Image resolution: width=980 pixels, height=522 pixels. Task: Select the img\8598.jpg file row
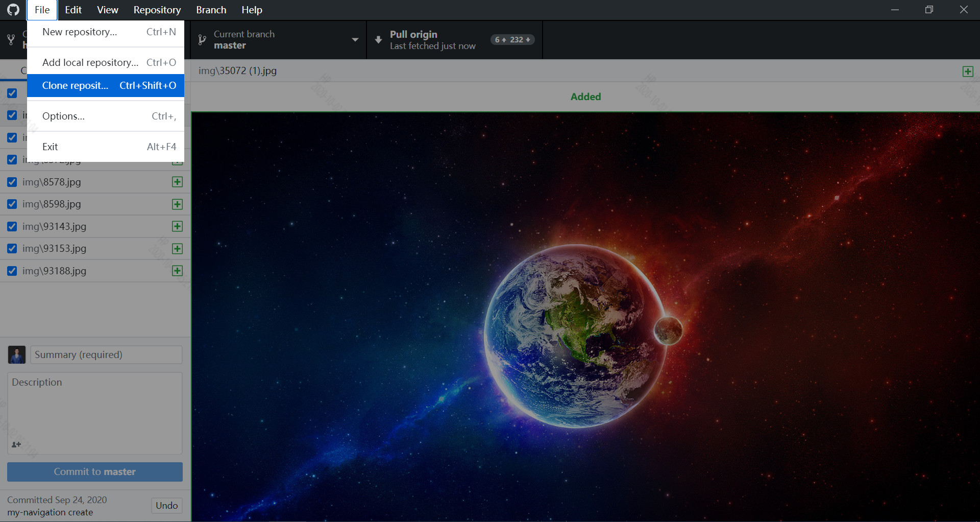(x=95, y=204)
